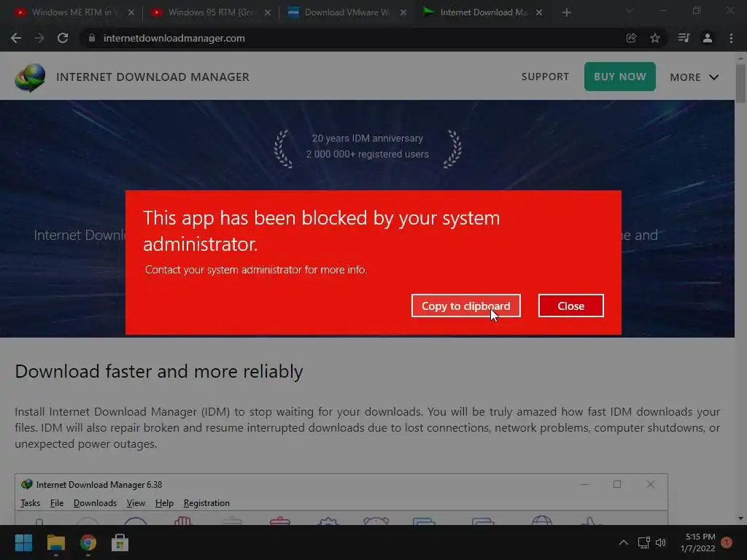Open the Windows Start menu
The image size is (747, 560).
coord(23,542)
